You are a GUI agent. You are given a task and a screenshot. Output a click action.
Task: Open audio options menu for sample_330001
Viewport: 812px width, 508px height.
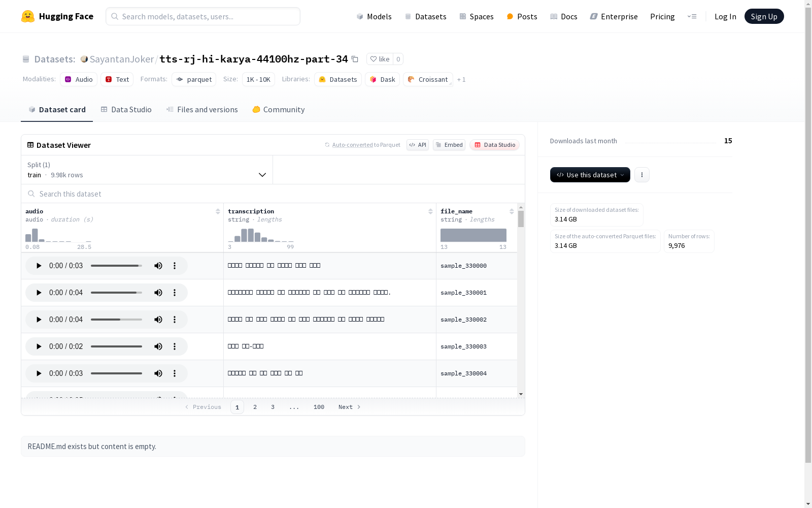175,293
